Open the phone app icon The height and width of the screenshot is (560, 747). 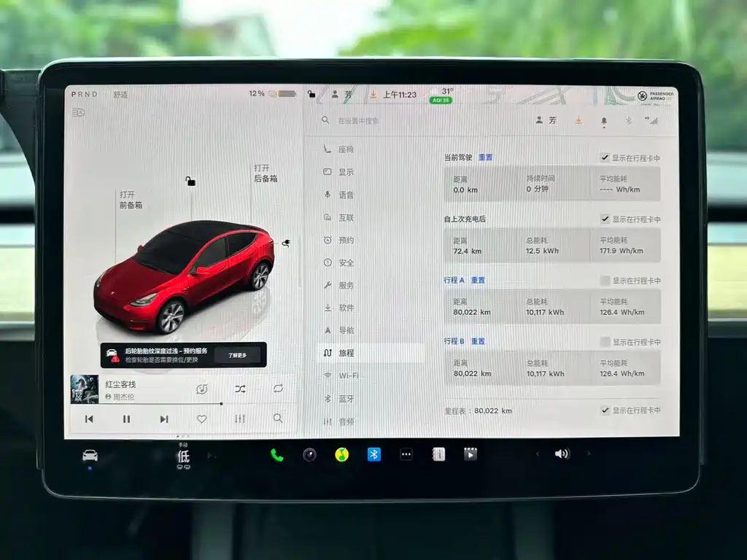click(x=276, y=455)
